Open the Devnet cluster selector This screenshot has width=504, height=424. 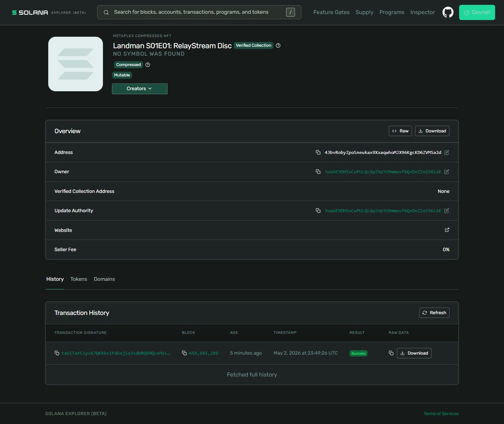click(x=477, y=12)
